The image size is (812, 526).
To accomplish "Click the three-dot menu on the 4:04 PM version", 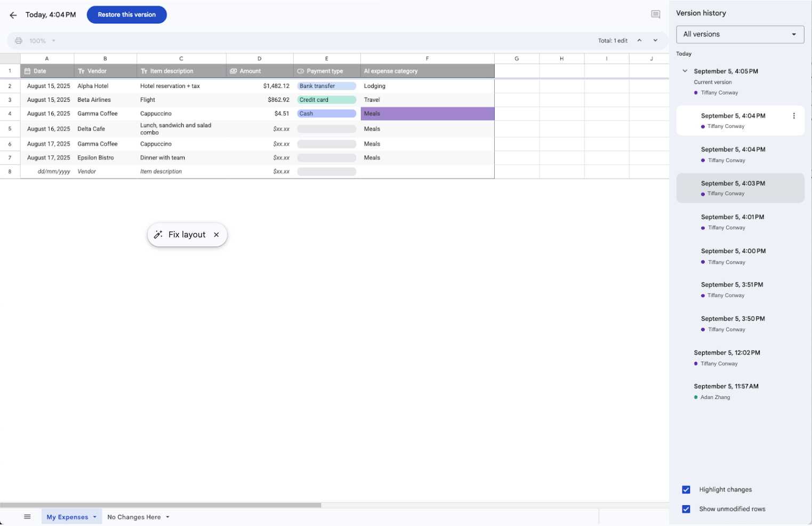I will [793, 116].
